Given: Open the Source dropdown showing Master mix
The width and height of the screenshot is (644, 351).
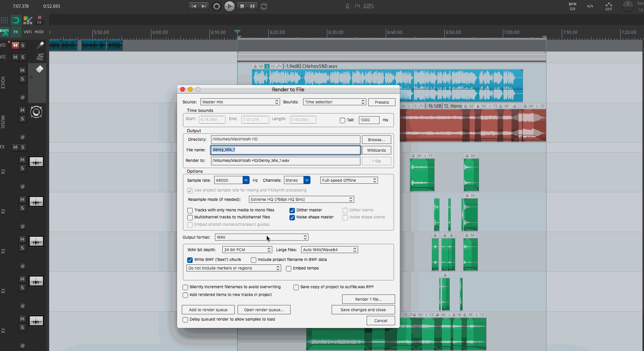Looking at the screenshot, I should pos(240,102).
